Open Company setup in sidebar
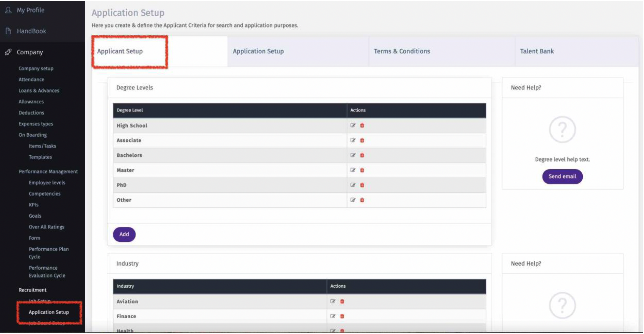Screen dimensions: 644x334 (x=36, y=68)
